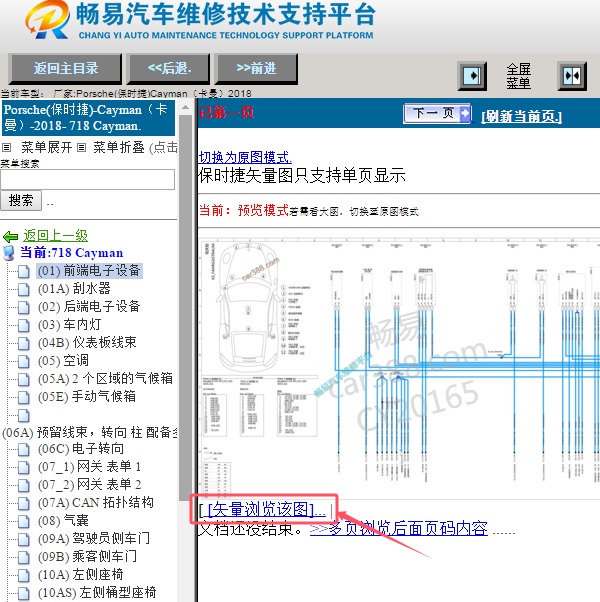Refresh via the 刷新当前页 link
This screenshot has width=600, height=602.
coord(521,116)
